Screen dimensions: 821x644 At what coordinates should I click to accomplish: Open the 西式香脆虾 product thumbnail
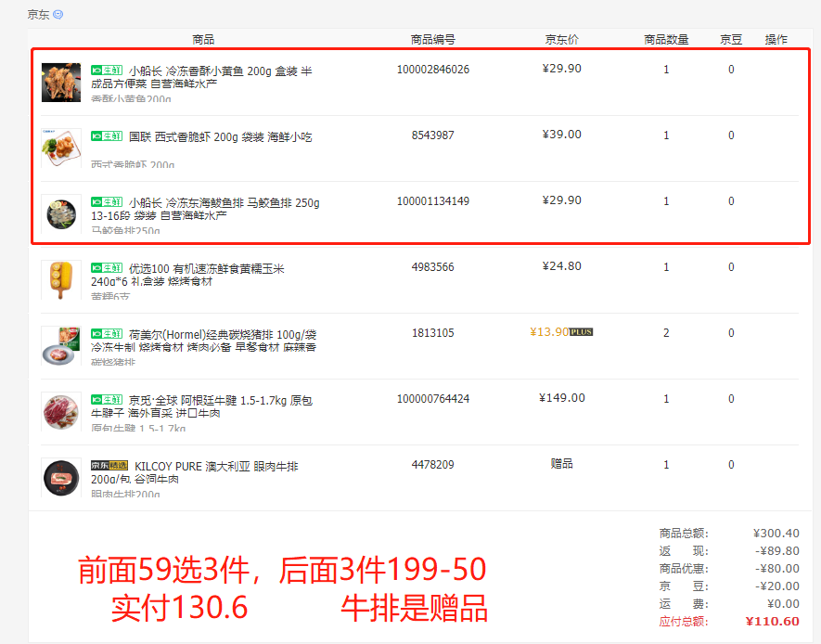click(61, 148)
